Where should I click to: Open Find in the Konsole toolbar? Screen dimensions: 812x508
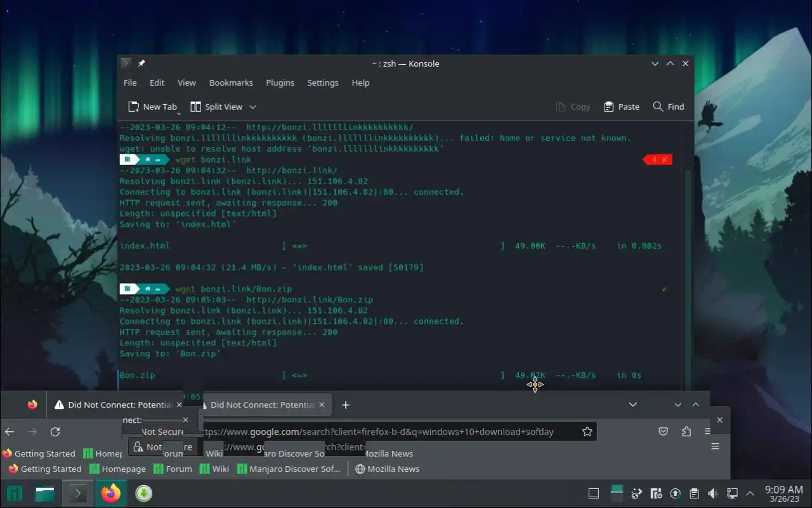tap(669, 107)
